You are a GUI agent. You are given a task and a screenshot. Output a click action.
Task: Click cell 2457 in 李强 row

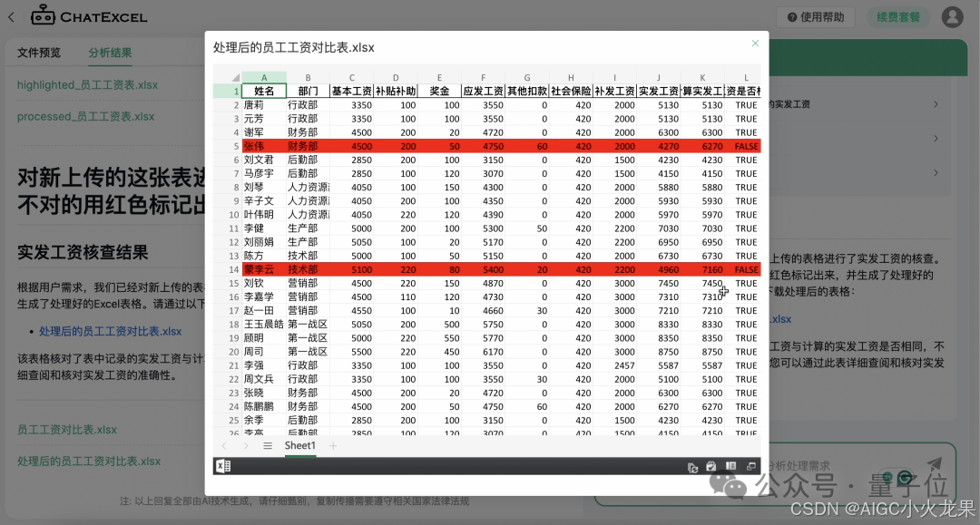615,365
